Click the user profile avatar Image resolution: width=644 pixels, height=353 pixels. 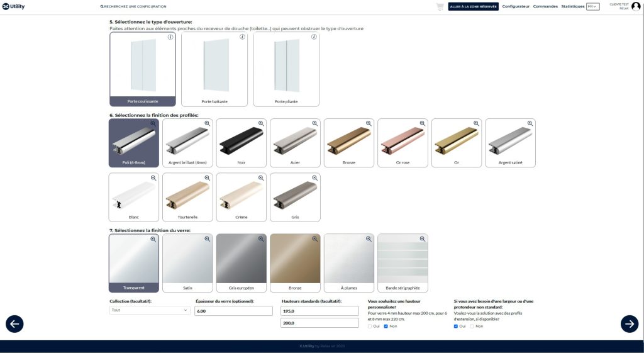pyautogui.click(x=636, y=6)
